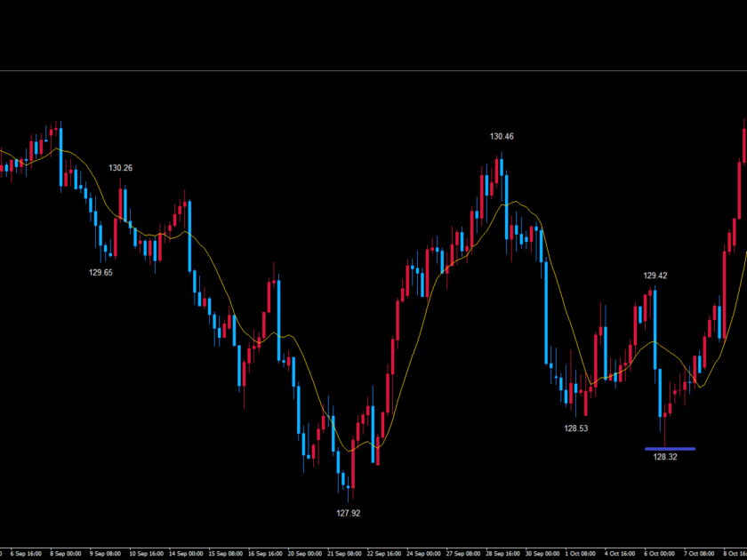Click the 128.53 price label
Image resolution: width=747 pixels, height=560 pixels.
click(x=576, y=428)
